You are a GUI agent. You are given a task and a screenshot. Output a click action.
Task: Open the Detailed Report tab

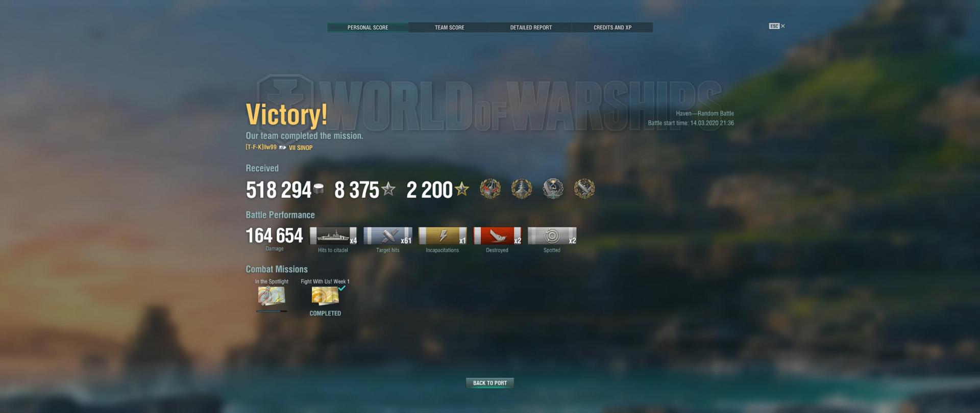click(531, 28)
